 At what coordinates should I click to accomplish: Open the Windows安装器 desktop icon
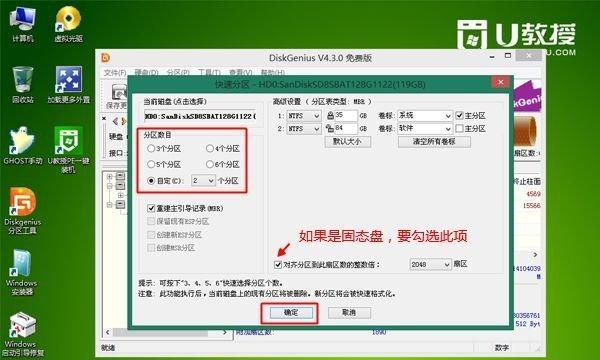[x=21, y=272]
